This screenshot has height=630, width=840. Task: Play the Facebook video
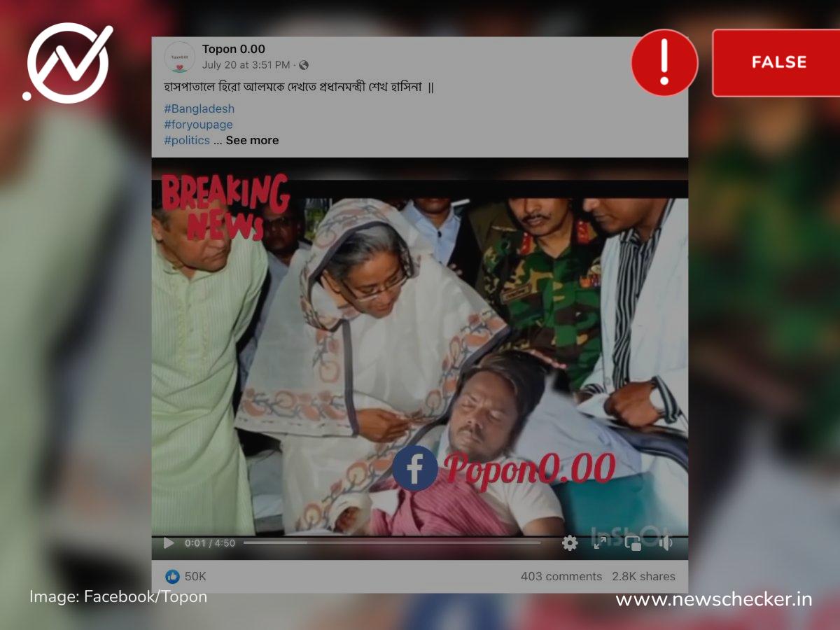point(169,543)
